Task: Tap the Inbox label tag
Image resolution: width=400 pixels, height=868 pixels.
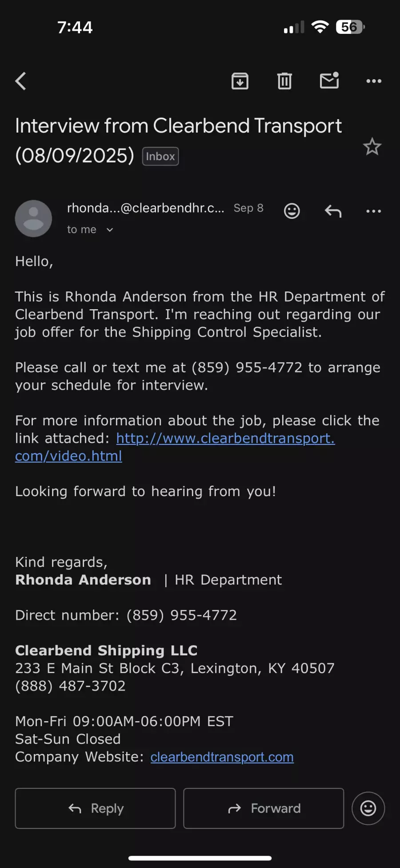Action: (160, 156)
